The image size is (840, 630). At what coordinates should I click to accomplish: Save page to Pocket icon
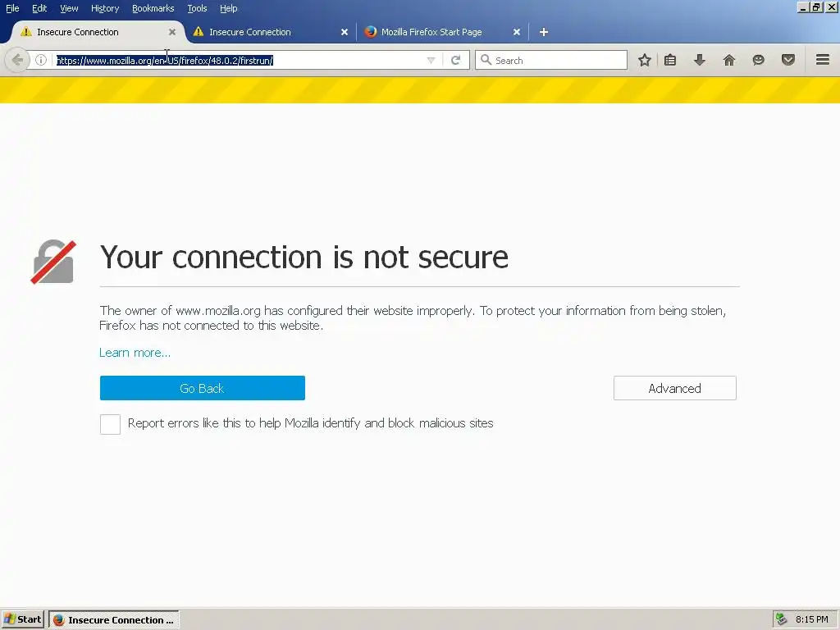tap(788, 60)
